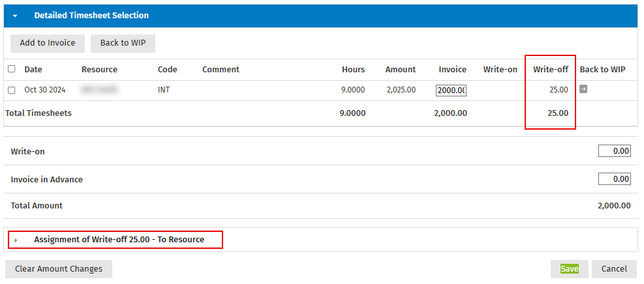Click Clear Amount Changes button
The height and width of the screenshot is (284, 644).
click(x=59, y=269)
